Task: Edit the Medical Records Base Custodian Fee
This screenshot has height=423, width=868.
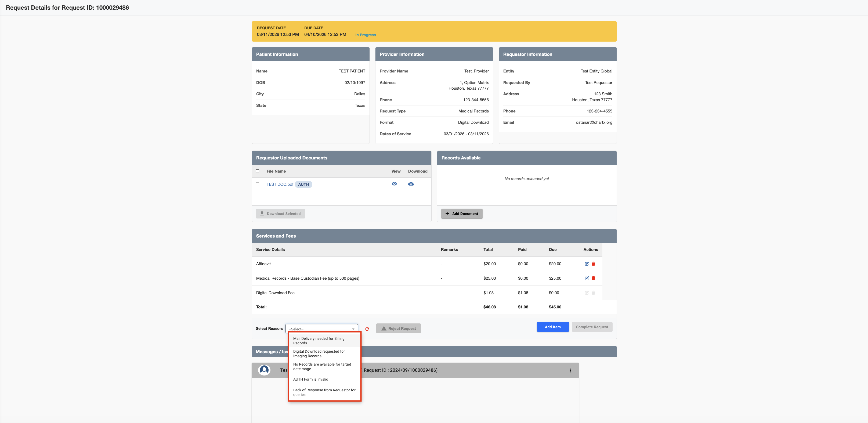Action: (587, 278)
